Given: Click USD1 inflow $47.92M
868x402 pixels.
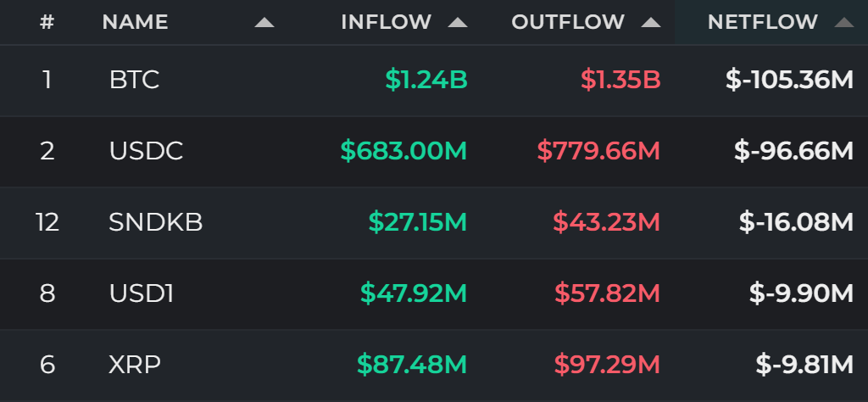Looking at the screenshot, I should click(x=414, y=293).
